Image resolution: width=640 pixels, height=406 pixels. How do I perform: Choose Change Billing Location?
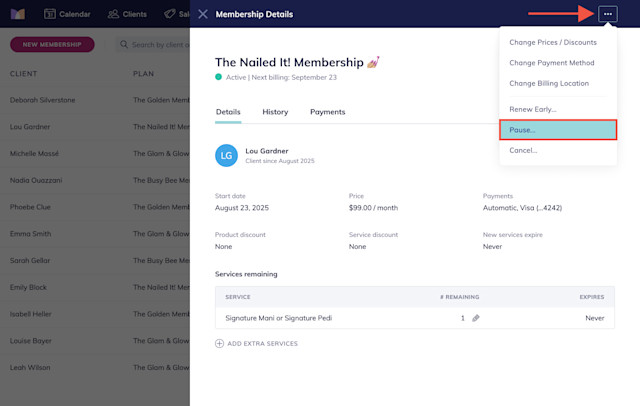point(549,83)
